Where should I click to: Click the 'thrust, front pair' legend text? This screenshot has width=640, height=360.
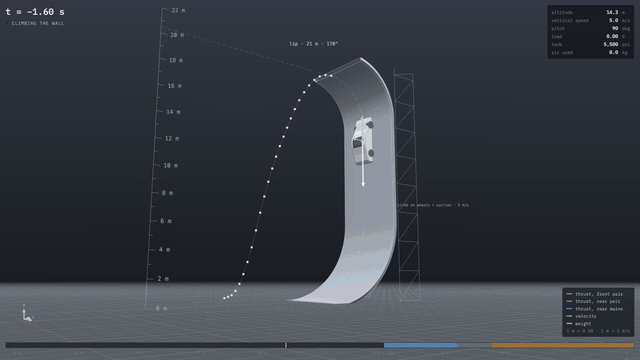(599, 294)
